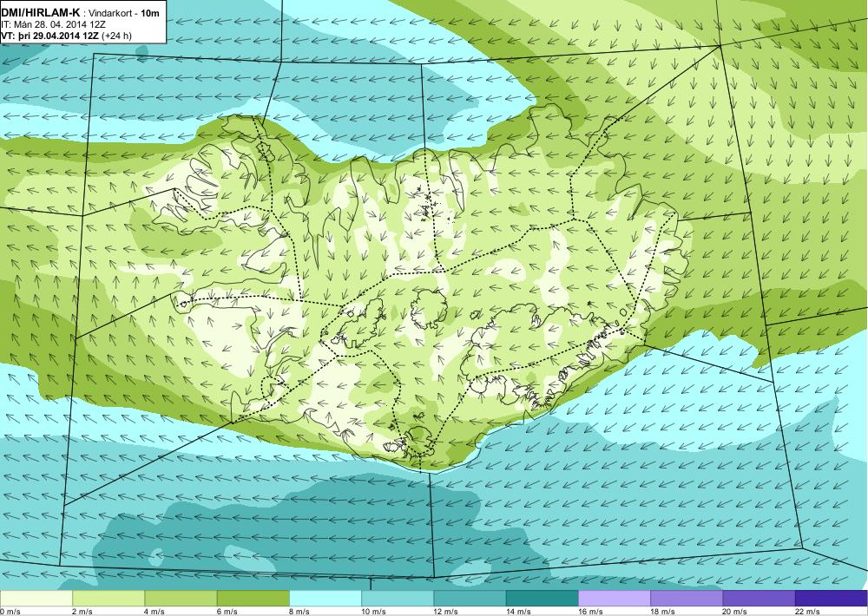Click the medium green 4 m/s legend swatch
The image size is (868, 616).
[x=181, y=598]
